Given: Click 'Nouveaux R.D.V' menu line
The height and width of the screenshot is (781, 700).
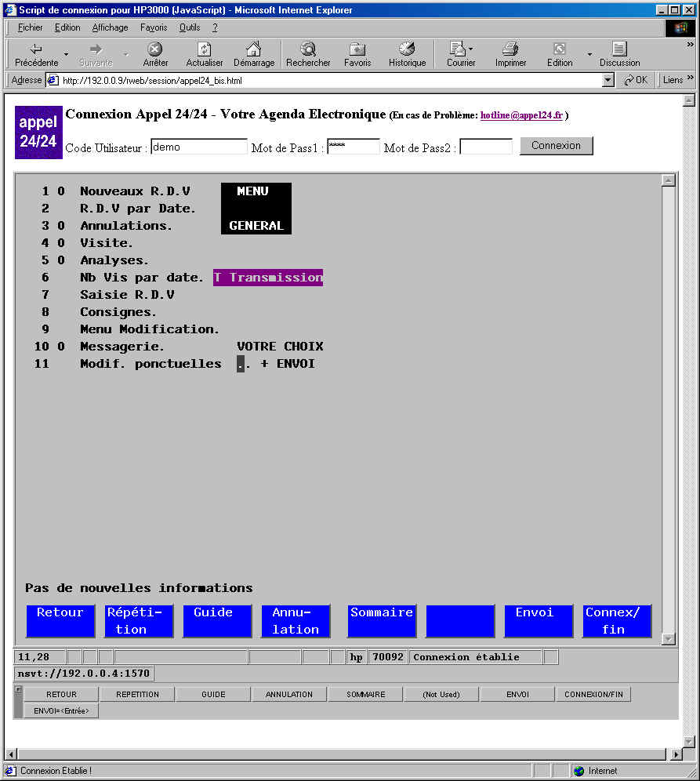Looking at the screenshot, I should pos(135,191).
